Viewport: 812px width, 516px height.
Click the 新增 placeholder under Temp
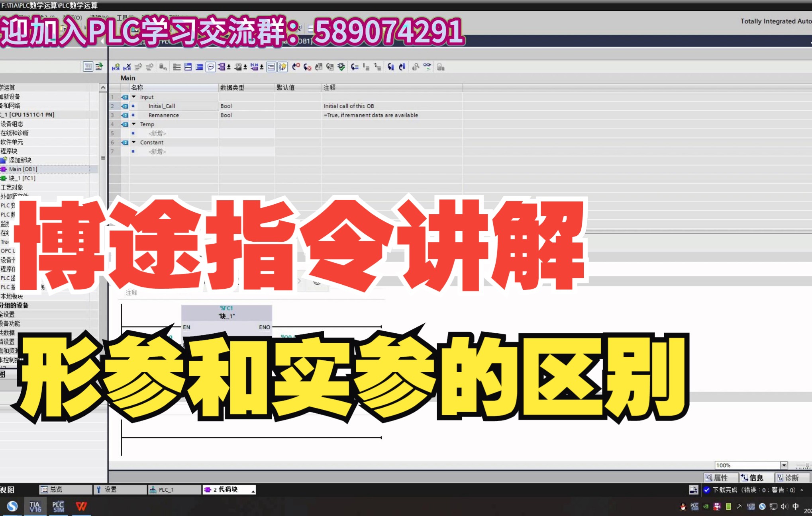coord(157,133)
